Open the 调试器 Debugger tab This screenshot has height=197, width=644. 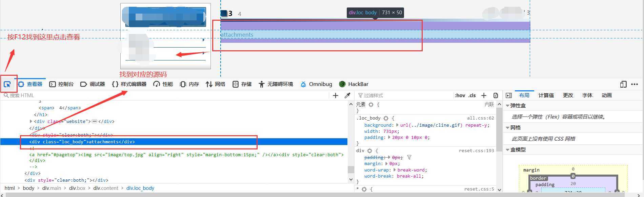click(93, 84)
